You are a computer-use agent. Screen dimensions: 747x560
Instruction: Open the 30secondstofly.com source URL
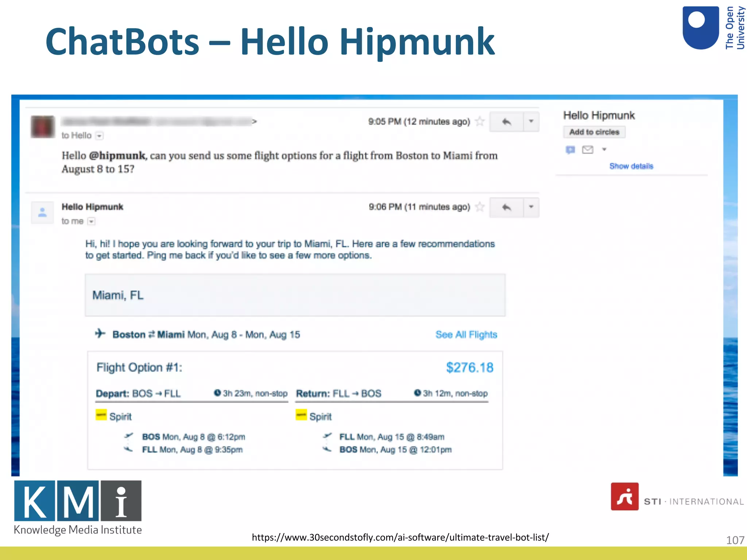pos(400,537)
